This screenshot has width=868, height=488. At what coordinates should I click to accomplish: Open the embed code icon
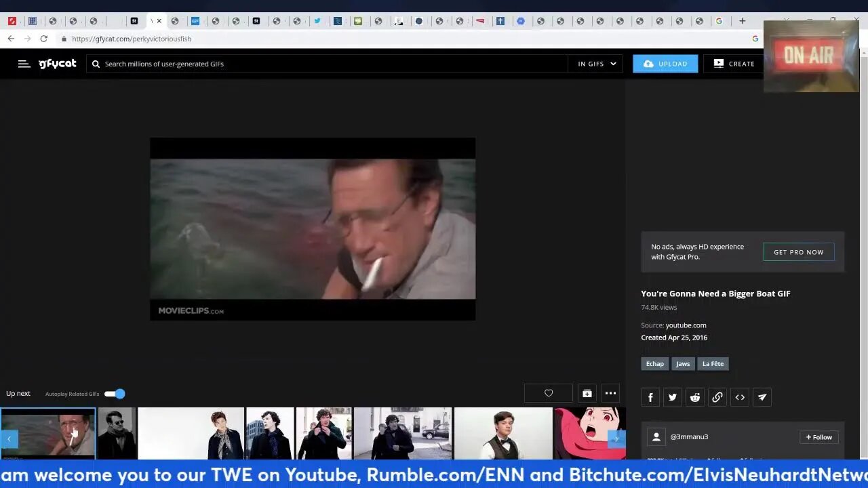[x=740, y=397]
